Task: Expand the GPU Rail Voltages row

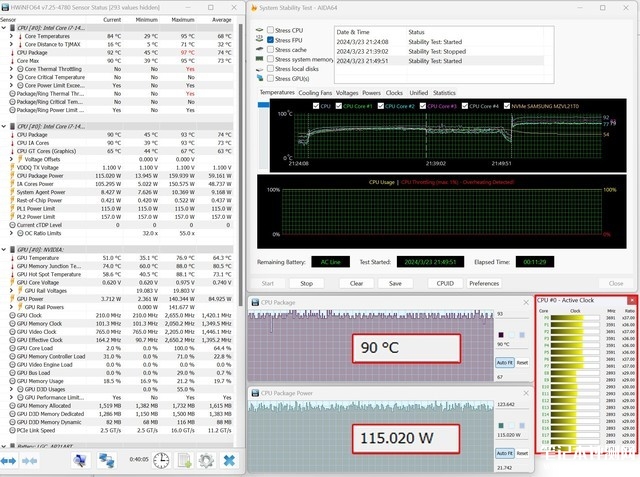Action: (x=11, y=291)
